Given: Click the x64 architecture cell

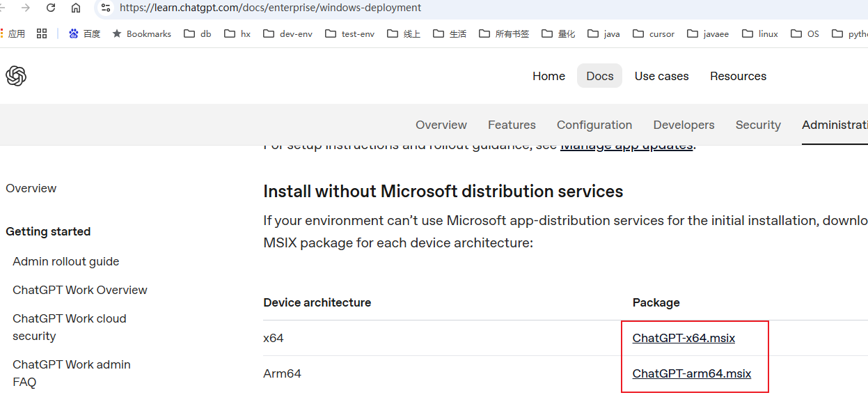Looking at the screenshot, I should tap(274, 338).
